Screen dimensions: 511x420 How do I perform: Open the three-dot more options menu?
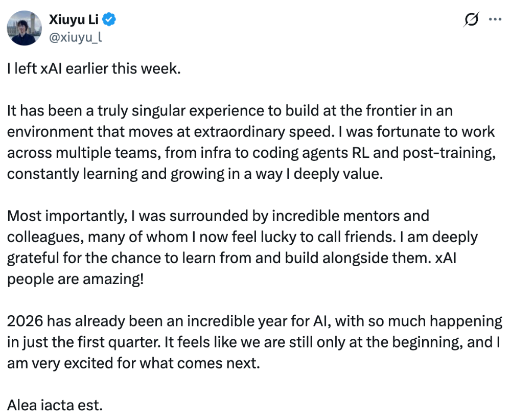click(x=495, y=19)
